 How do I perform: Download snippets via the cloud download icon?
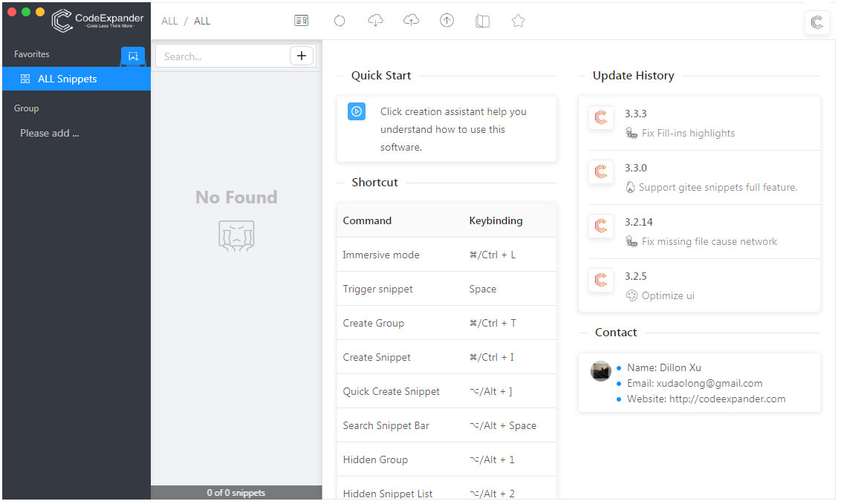coord(375,20)
